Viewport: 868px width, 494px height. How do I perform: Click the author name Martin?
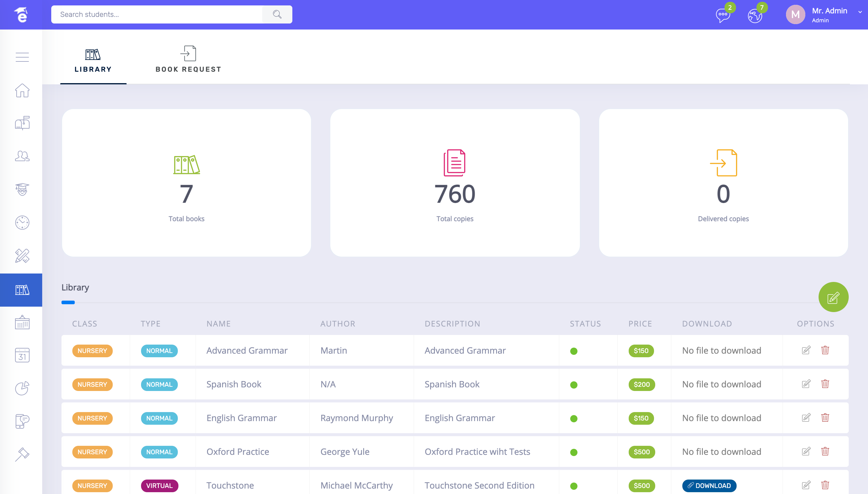(333, 351)
